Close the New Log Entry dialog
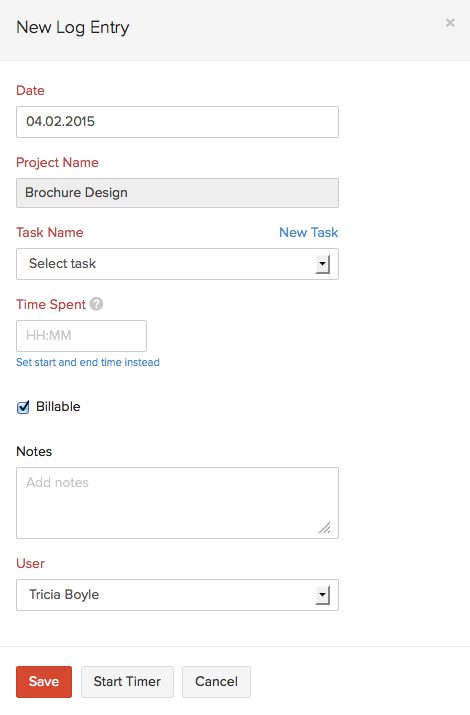470x715 pixels. tap(450, 23)
